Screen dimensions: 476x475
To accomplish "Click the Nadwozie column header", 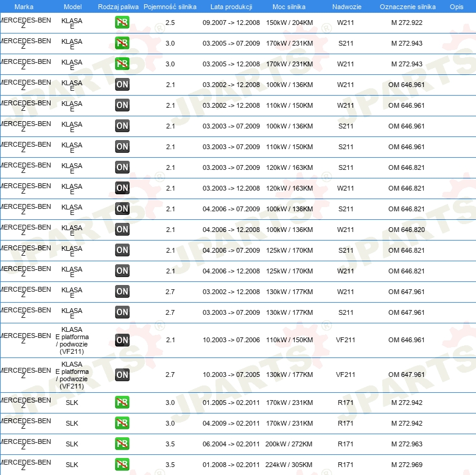I will pos(346,7).
